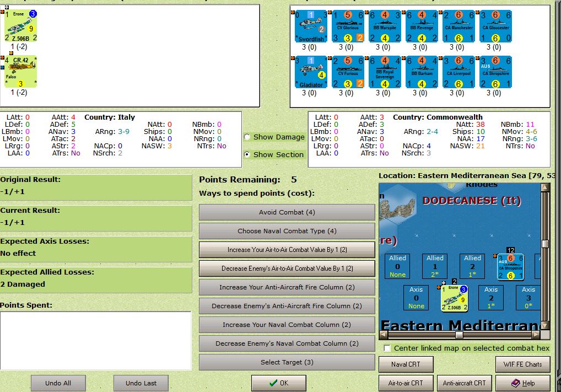Select the CA Manchester cruiser counter

[x=458, y=26]
